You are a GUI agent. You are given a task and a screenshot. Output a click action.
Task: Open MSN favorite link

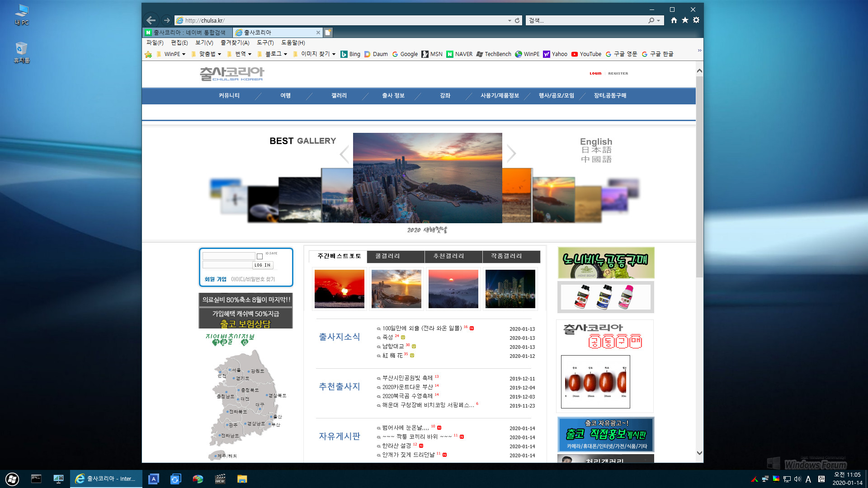tap(432, 54)
